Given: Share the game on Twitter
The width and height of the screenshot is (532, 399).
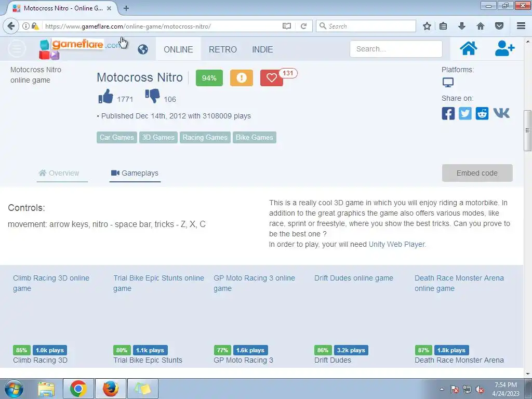Looking at the screenshot, I should (x=465, y=113).
